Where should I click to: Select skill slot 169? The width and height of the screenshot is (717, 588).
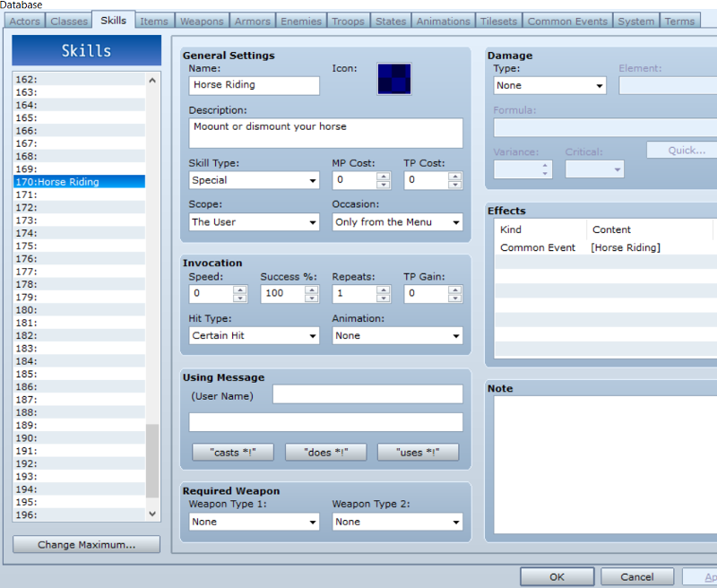coord(79,169)
